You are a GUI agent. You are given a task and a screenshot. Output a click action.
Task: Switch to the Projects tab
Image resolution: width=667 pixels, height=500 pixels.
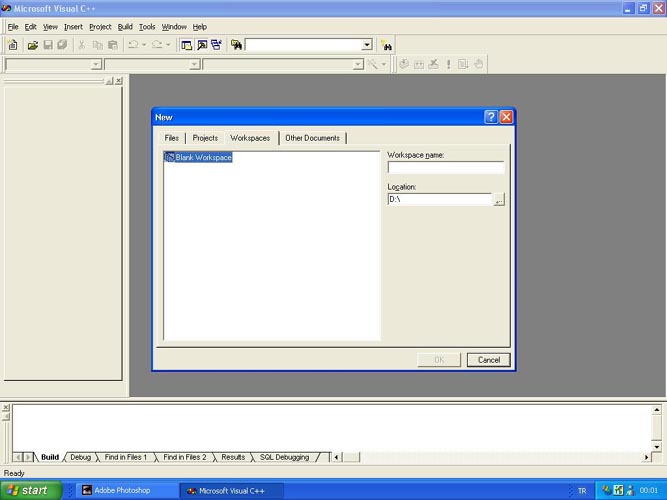205,138
